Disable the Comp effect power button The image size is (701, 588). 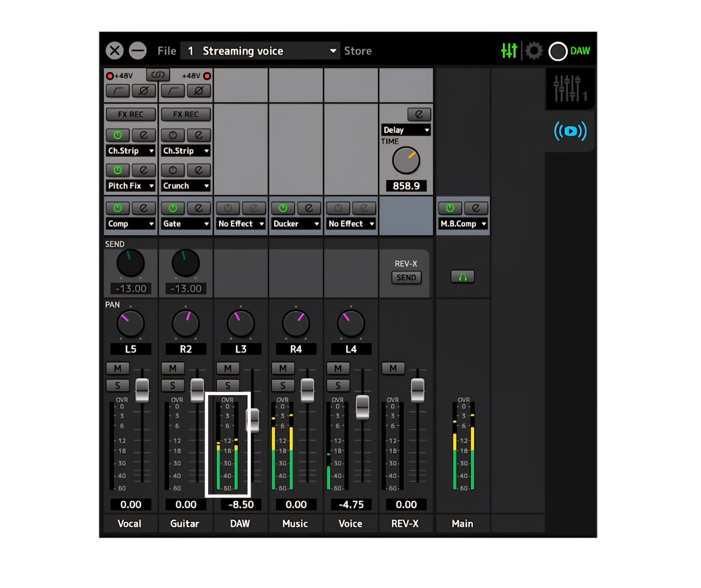117,208
